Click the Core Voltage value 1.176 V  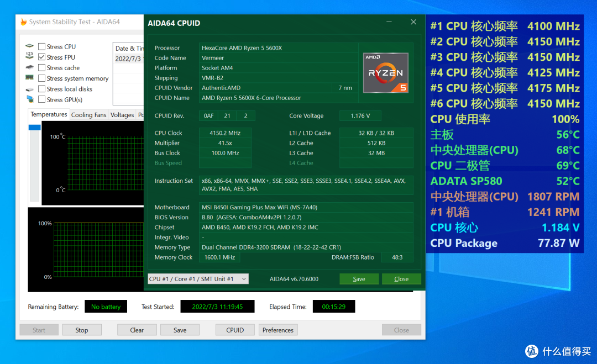pos(360,115)
